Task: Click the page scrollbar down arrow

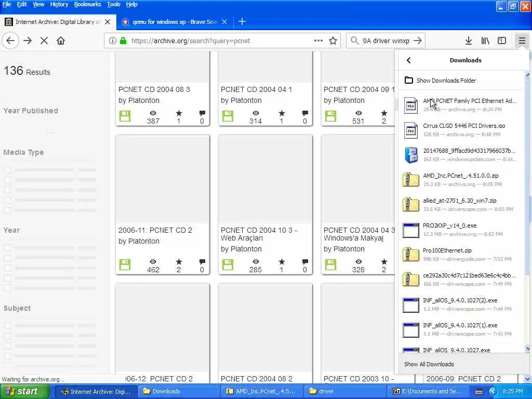Action: [x=527, y=379]
